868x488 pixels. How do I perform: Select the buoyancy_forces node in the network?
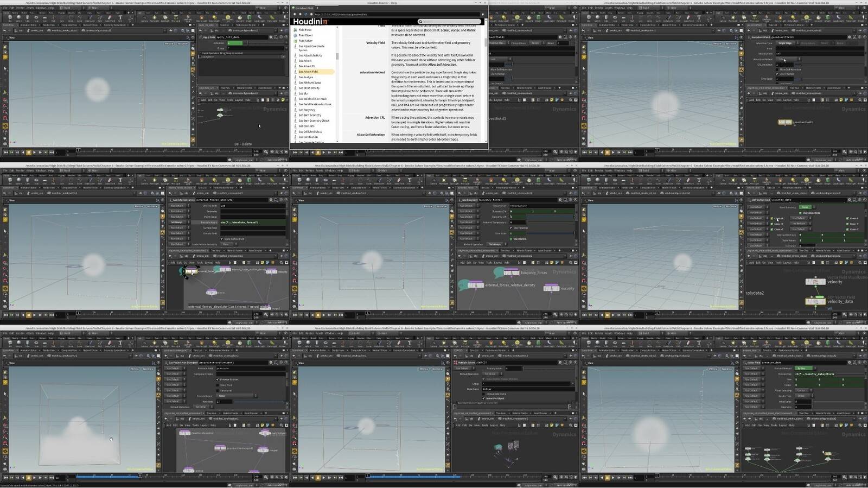[512, 272]
